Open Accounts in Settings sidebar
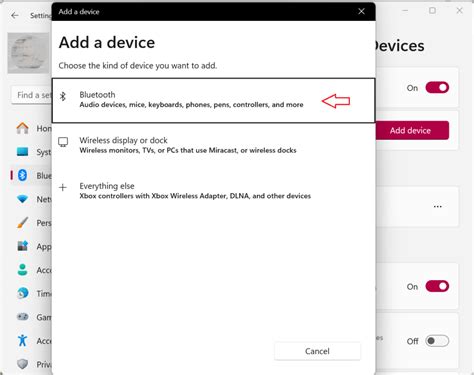Screen dimensions: 474x375 point(34,270)
